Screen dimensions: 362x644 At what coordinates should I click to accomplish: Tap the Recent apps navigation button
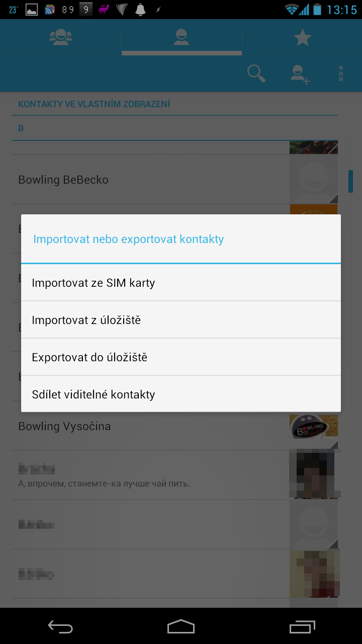[302, 626]
